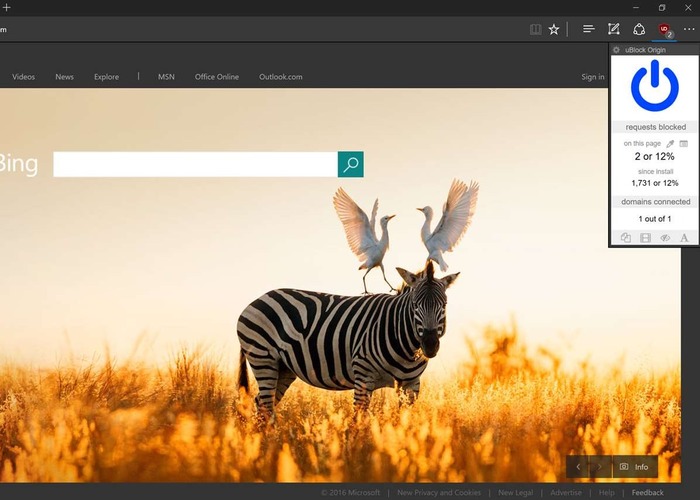700x500 pixels.
Task: Add page to favorites with star icon
Action: point(554,29)
